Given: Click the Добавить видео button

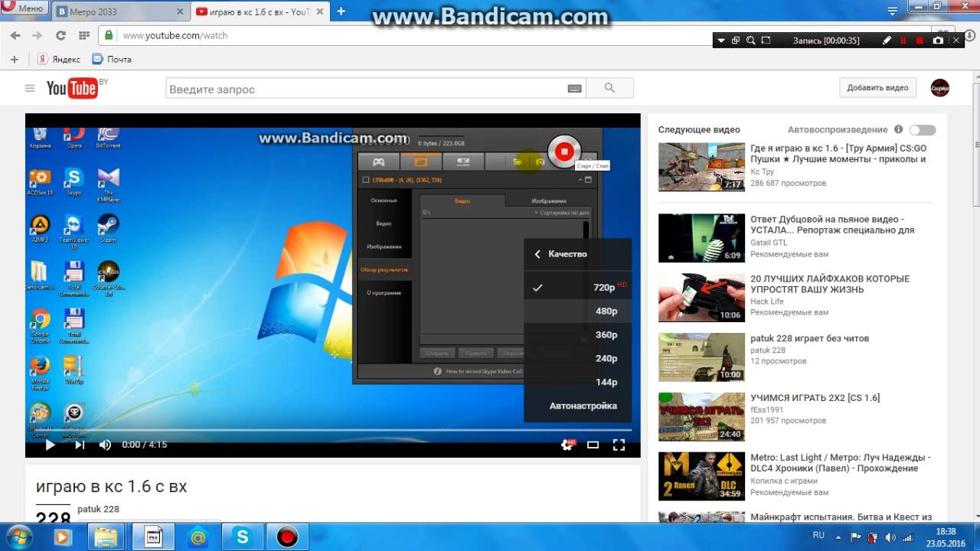Looking at the screenshot, I should 877,88.
